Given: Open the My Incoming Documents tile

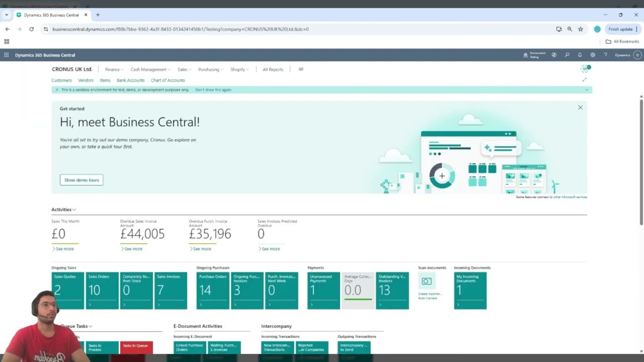Looking at the screenshot, I should tap(470, 291).
